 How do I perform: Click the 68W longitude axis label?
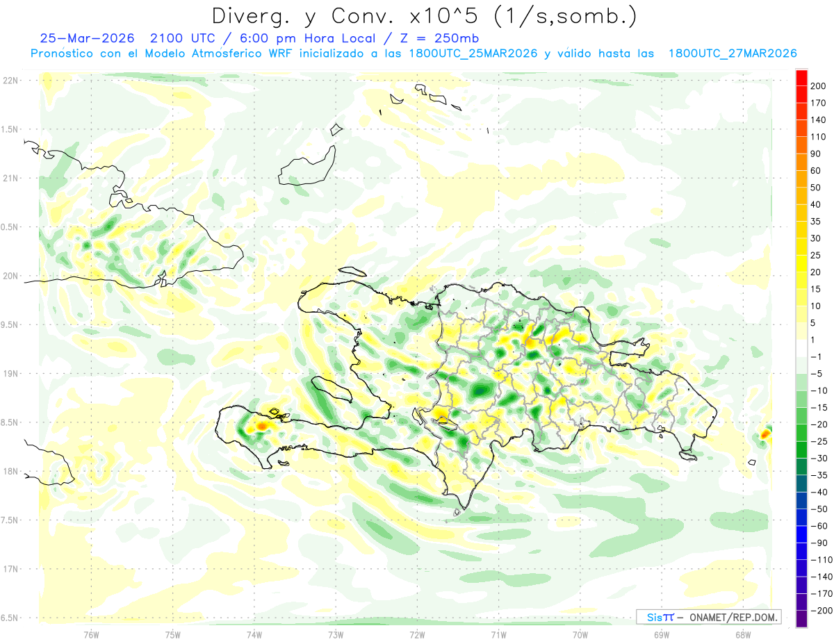[x=743, y=634]
